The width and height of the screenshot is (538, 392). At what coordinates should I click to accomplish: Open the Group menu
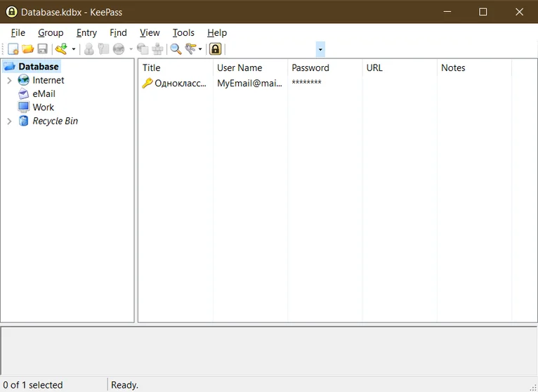pyautogui.click(x=51, y=33)
